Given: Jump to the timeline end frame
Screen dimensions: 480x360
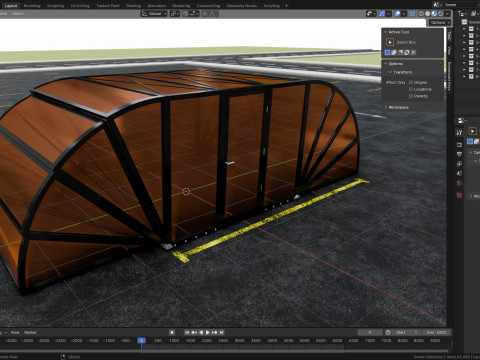Looking at the screenshot, I should (x=222, y=332).
